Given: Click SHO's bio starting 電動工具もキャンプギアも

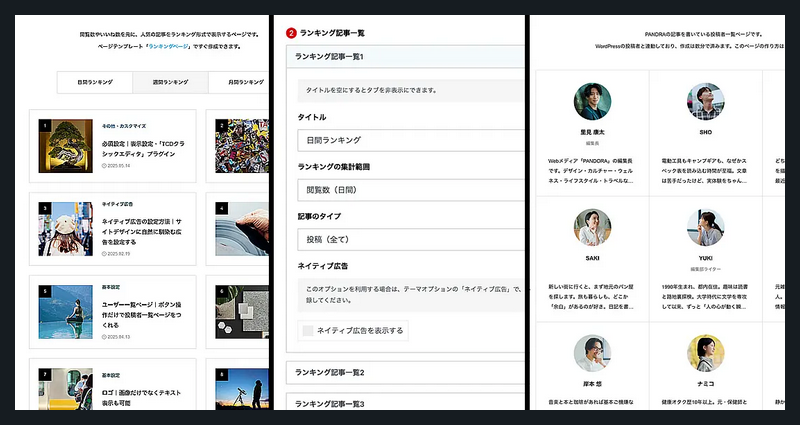Looking at the screenshot, I should 705,171.
